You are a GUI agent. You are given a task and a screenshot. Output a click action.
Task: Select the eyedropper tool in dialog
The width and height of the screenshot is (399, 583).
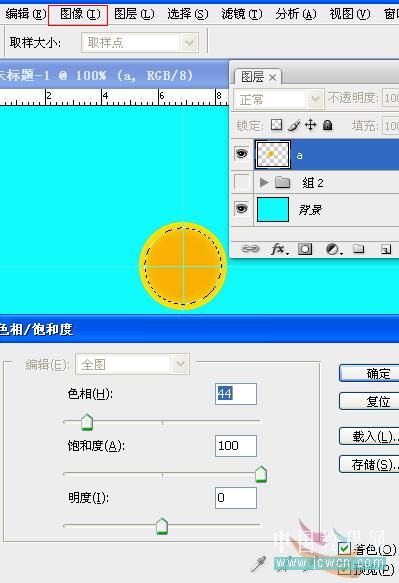click(258, 564)
